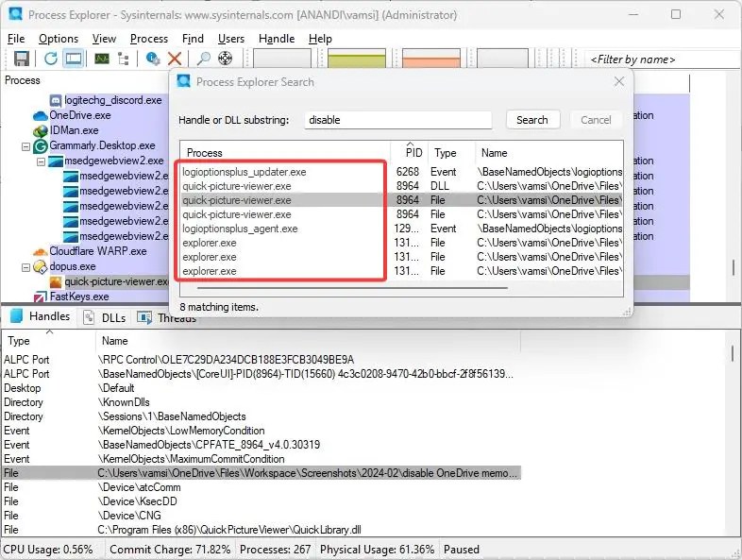
Task: Open the Handle menu
Action: pyautogui.click(x=277, y=39)
